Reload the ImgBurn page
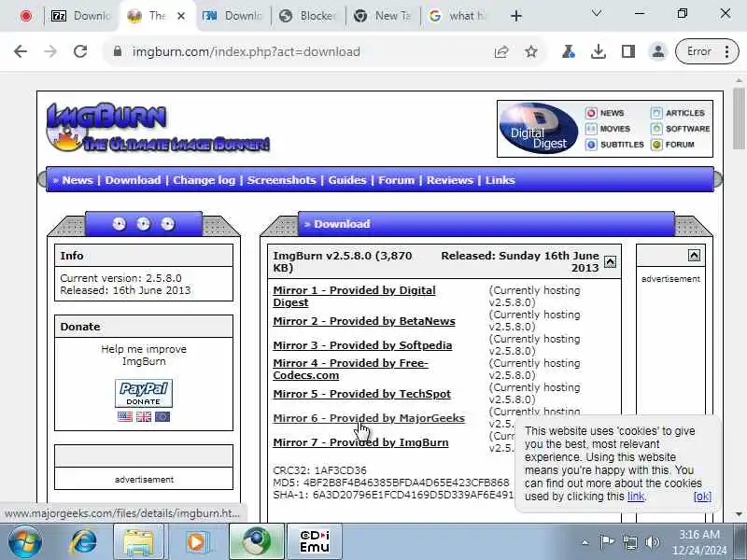The width and height of the screenshot is (747, 560). tap(80, 51)
